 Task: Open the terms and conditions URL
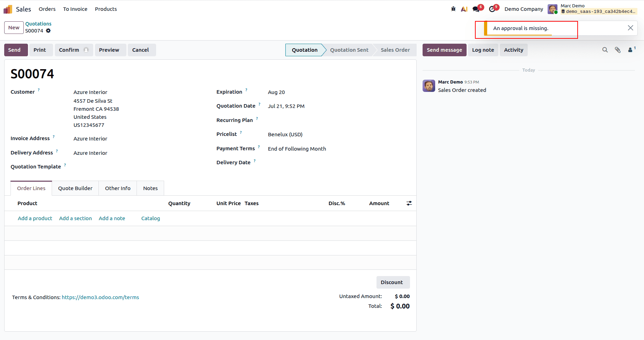100,297
